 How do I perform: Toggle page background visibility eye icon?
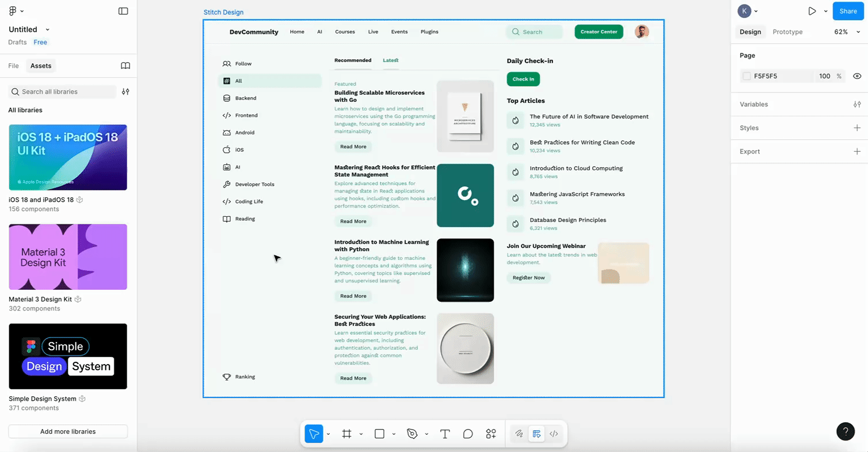pyautogui.click(x=857, y=76)
